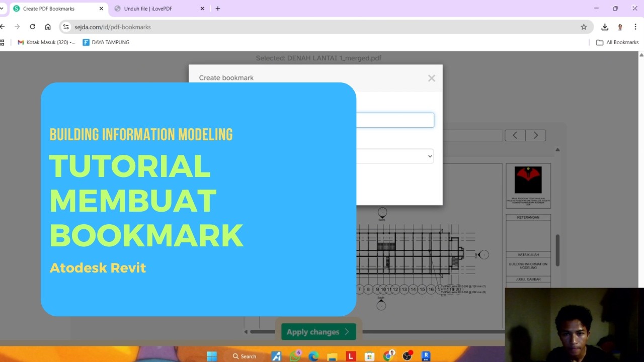
Task: Launch Microsoft Edge from the taskbar
Action: 313,356
